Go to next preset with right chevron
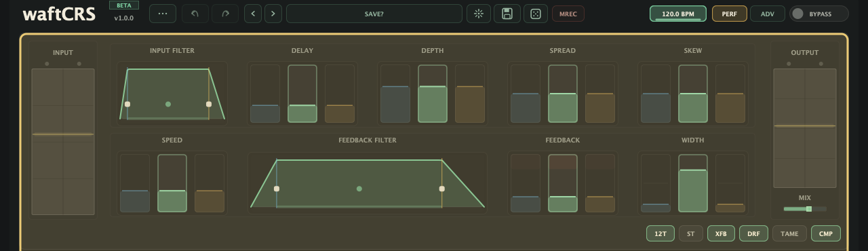Image resolution: width=868 pixels, height=251 pixels. [x=273, y=14]
